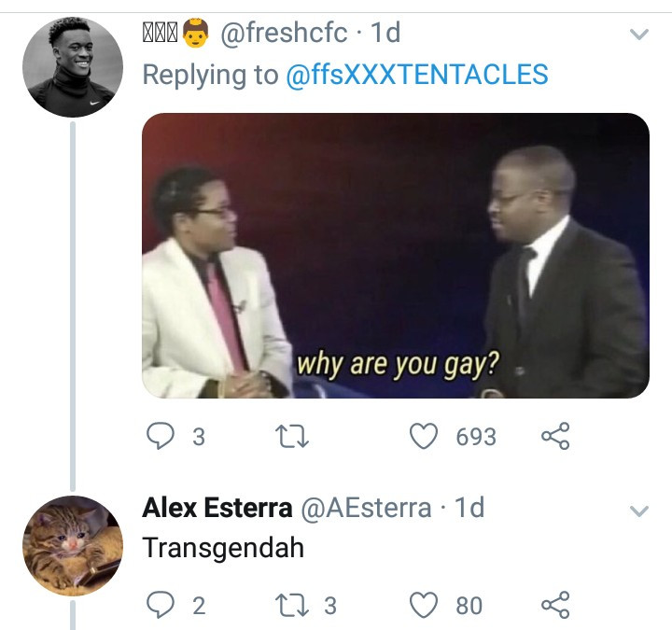This screenshot has width=672, height=630.
Task: Open dropdown menu on Alex Esterra's tweet
Action: tap(639, 511)
